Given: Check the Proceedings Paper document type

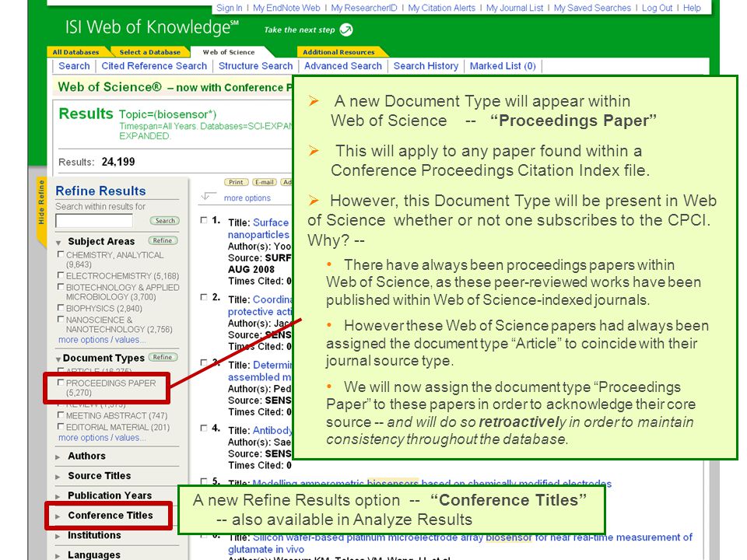Looking at the screenshot, I should 61,383.
